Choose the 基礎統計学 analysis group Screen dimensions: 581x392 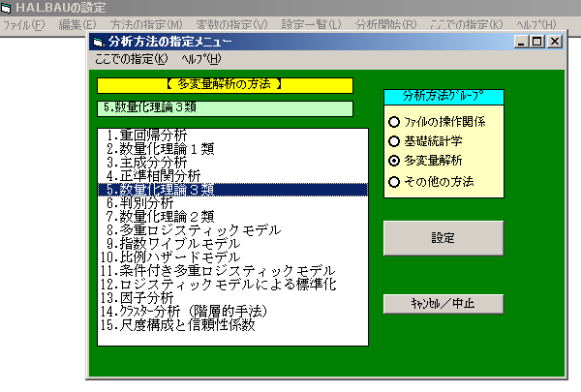pos(393,141)
